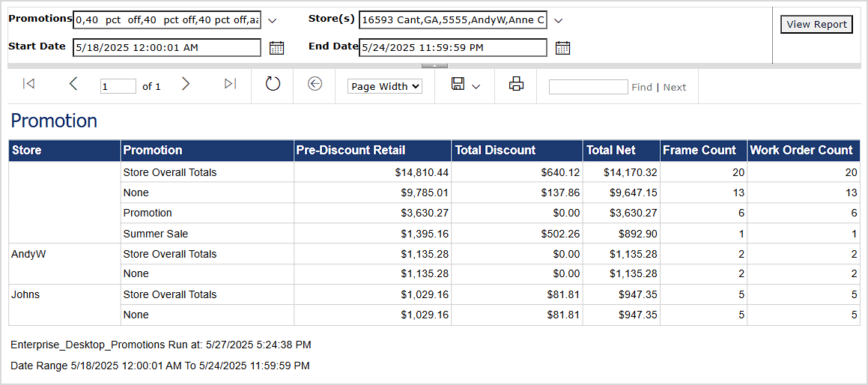The width and height of the screenshot is (868, 385).
Task: Select the Johns store cell
Action: tap(64, 305)
